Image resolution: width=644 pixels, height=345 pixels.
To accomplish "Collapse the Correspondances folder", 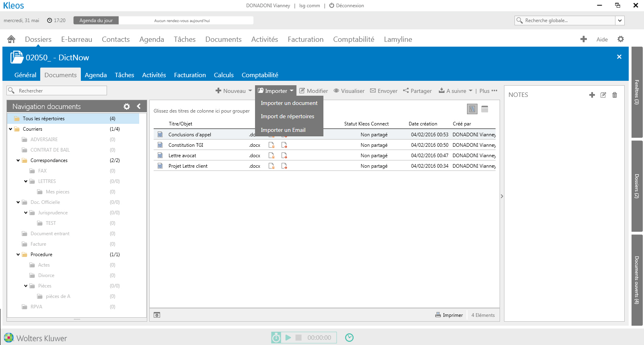I will 18,160.
